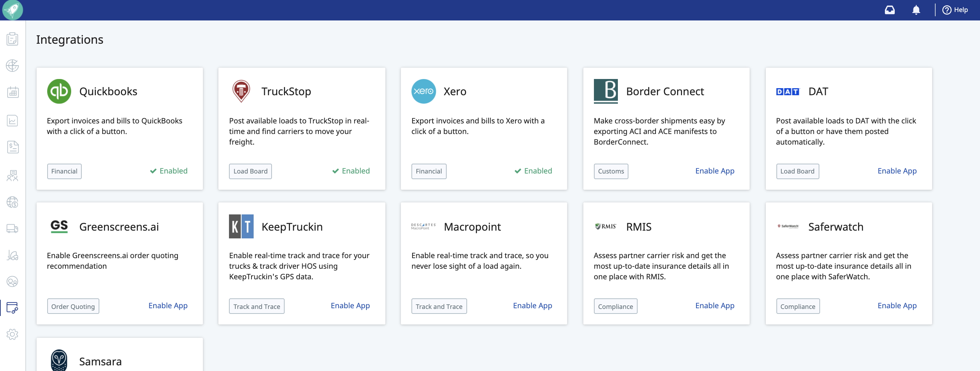Click Load Board tag on DAT card
This screenshot has width=980, height=371.
798,171
